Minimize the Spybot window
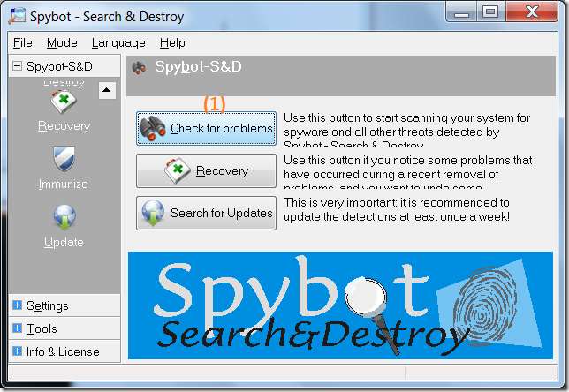569x392 pixels. (x=461, y=13)
